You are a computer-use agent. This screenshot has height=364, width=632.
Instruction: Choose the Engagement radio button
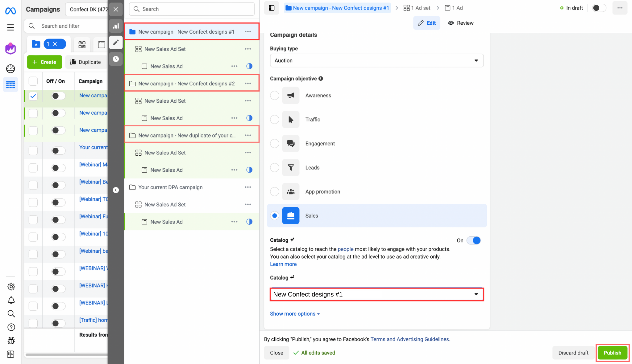[275, 144]
